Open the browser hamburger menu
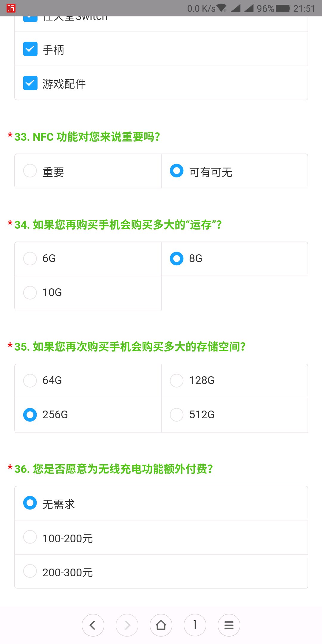 (x=229, y=625)
